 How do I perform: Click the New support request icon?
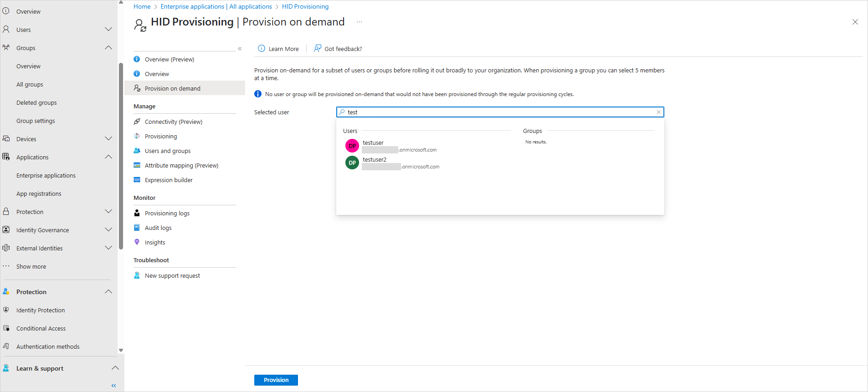click(x=137, y=275)
